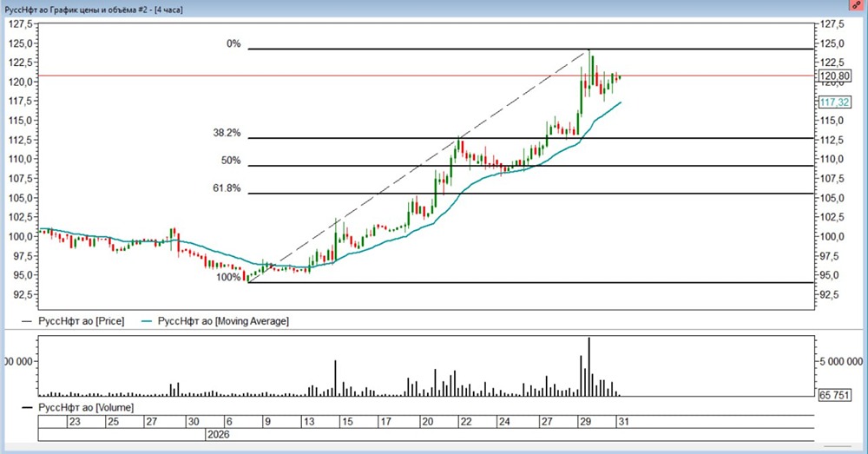Click the 100% Fibonacci level label

coord(228,278)
